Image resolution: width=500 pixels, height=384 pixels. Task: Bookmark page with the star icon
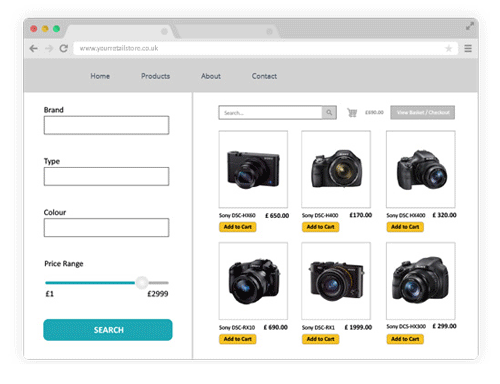(449, 49)
